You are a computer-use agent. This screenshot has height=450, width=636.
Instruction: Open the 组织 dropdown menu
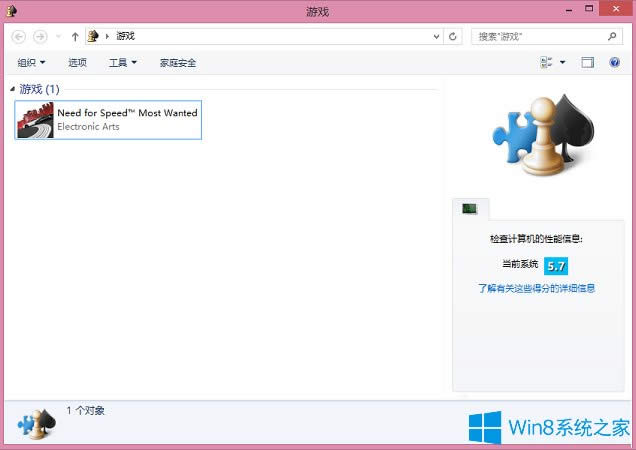(x=32, y=62)
